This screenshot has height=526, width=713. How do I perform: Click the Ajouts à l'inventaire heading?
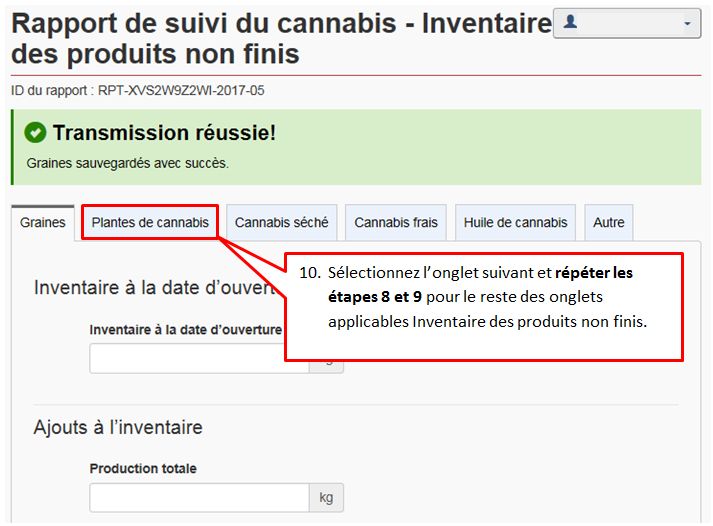[x=118, y=428]
